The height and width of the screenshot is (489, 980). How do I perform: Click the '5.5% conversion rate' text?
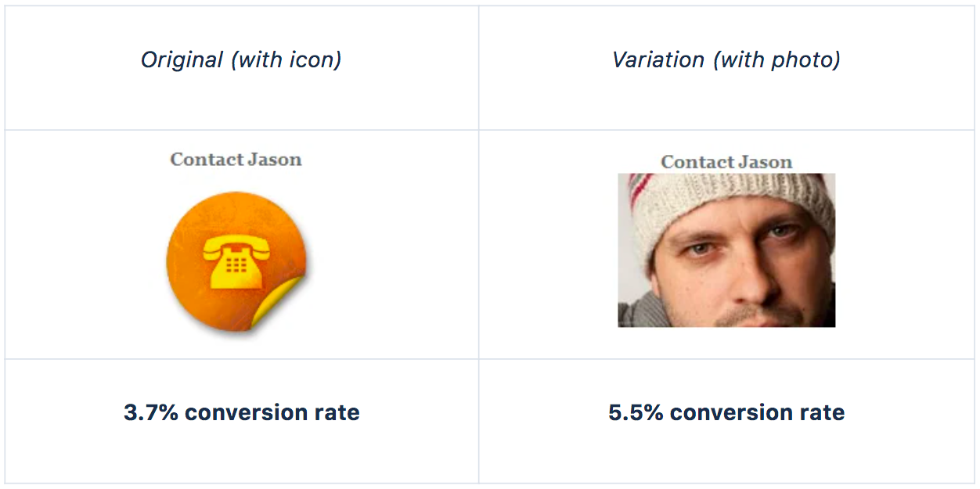click(x=726, y=412)
